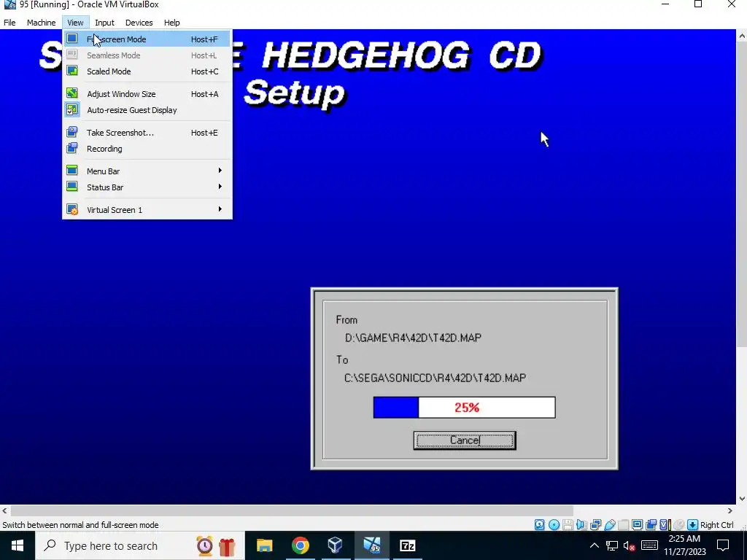Open the Devices menu

[x=139, y=23]
